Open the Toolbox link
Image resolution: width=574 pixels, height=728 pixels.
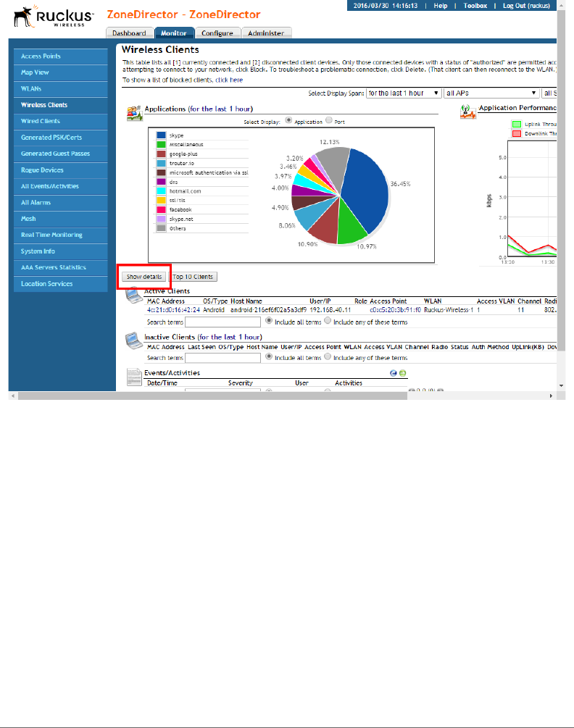(475, 6)
